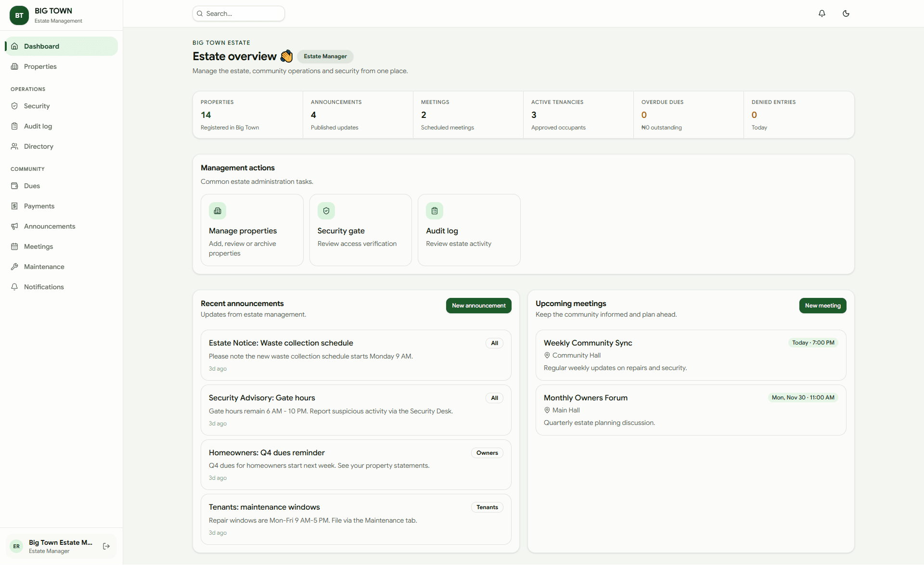Image resolution: width=924 pixels, height=565 pixels.
Task: Click the Announcements megaphone icon in sidebar
Action: pos(14,226)
